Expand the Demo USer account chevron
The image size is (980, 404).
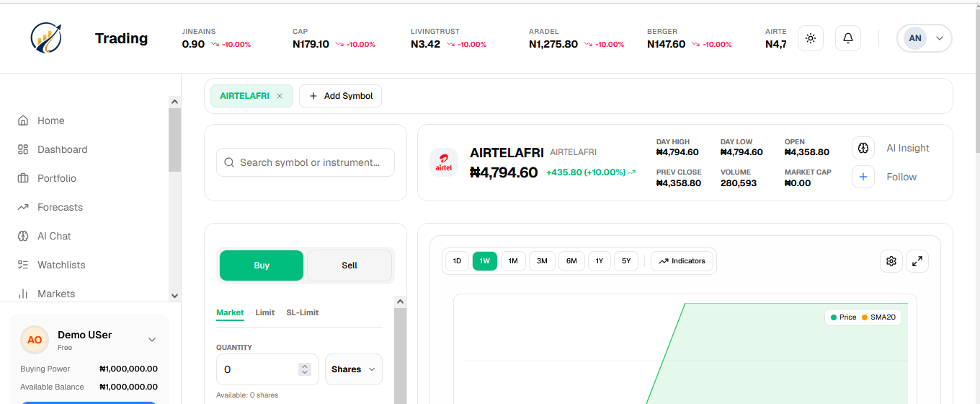point(152,340)
